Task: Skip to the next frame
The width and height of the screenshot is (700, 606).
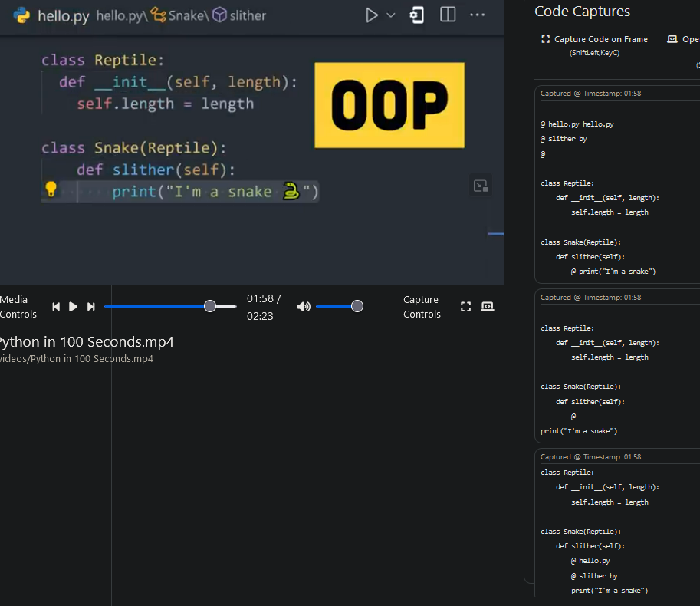Action: point(90,306)
